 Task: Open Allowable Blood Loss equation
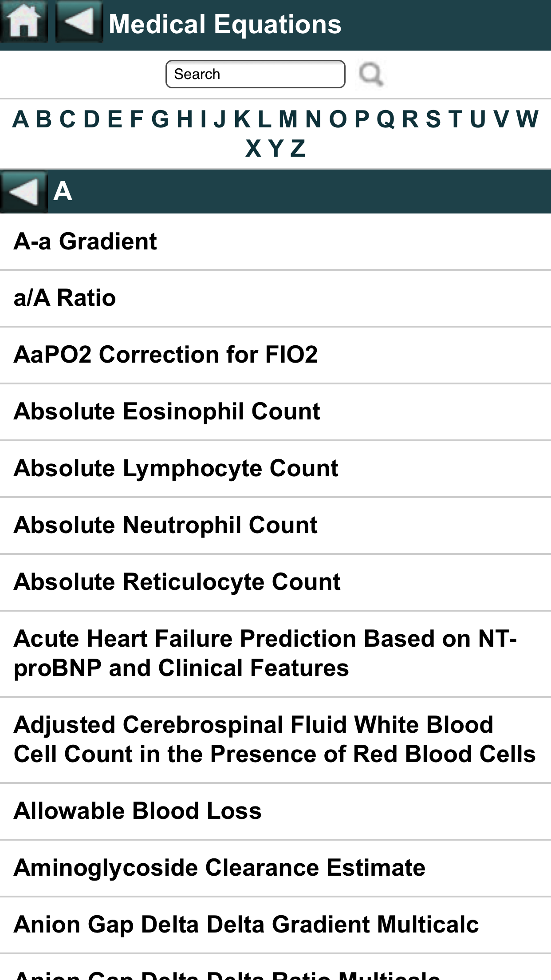point(138,811)
